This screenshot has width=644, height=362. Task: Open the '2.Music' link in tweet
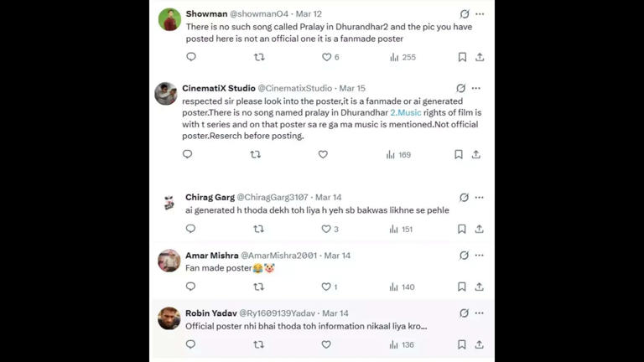[406, 112]
